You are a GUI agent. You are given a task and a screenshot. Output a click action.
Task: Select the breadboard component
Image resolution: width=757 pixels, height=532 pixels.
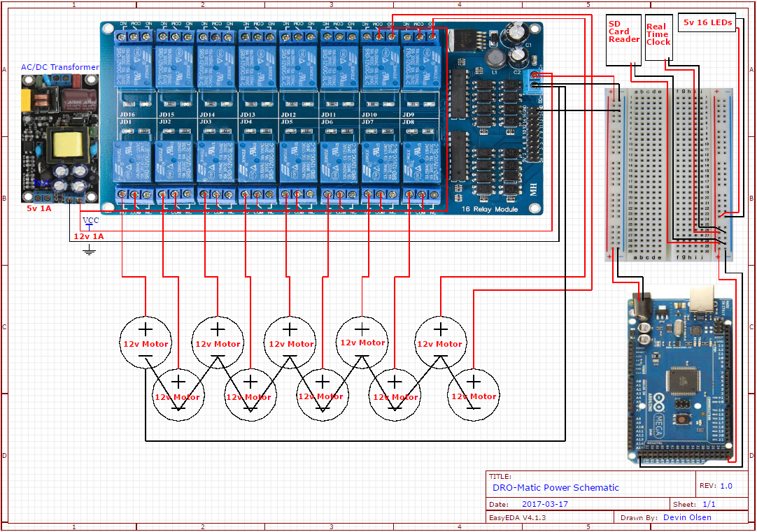[x=669, y=175]
